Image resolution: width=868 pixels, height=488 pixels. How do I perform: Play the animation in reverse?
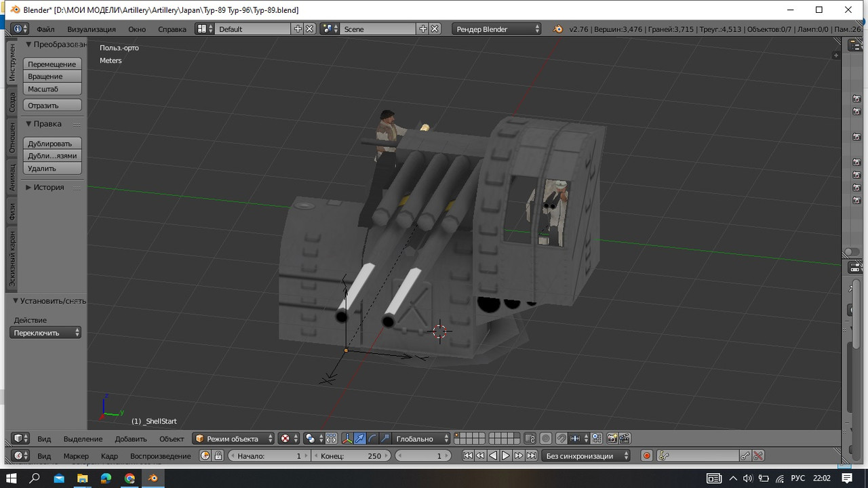pyautogui.click(x=493, y=456)
